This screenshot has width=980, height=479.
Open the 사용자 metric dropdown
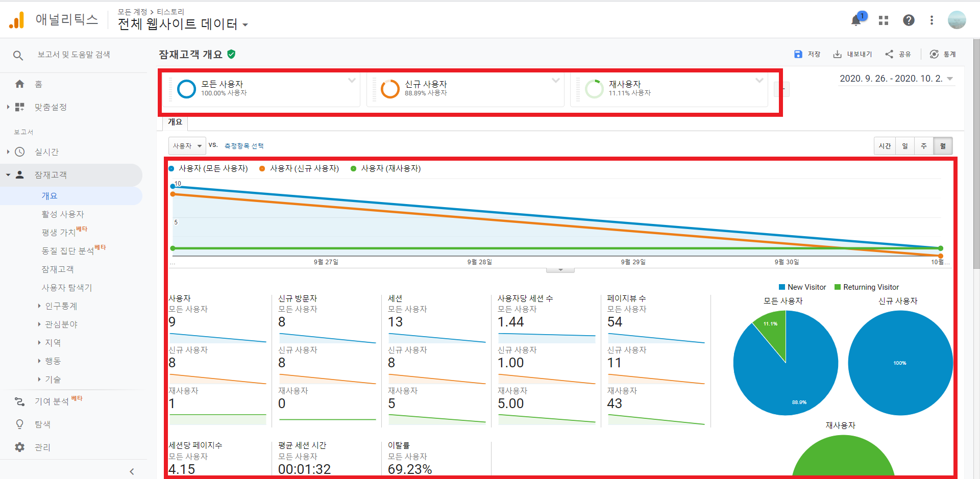[187, 146]
